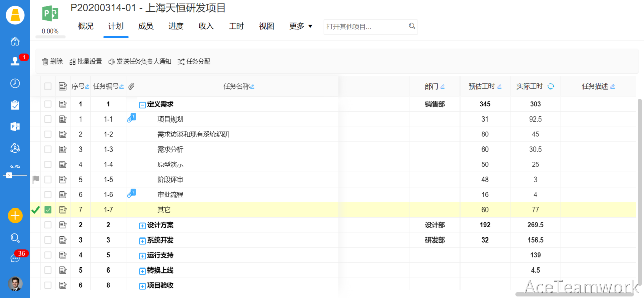Click the 打开其他项目 search field
This screenshot has height=298, width=644.
[x=366, y=27]
